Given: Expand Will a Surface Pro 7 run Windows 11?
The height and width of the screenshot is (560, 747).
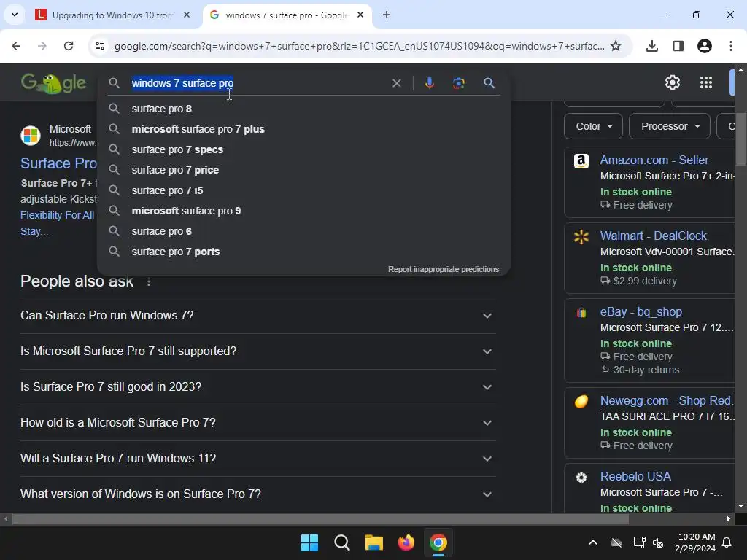Looking at the screenshot, I should 258,459.
